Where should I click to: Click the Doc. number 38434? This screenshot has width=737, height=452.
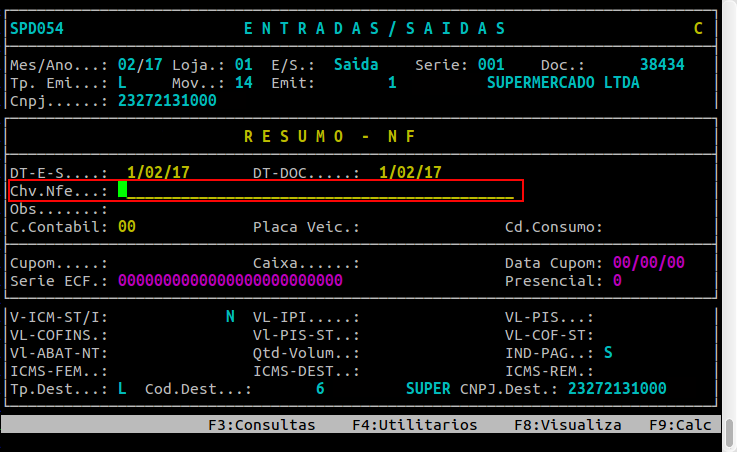pyautogui.click(x=662, y=64)
